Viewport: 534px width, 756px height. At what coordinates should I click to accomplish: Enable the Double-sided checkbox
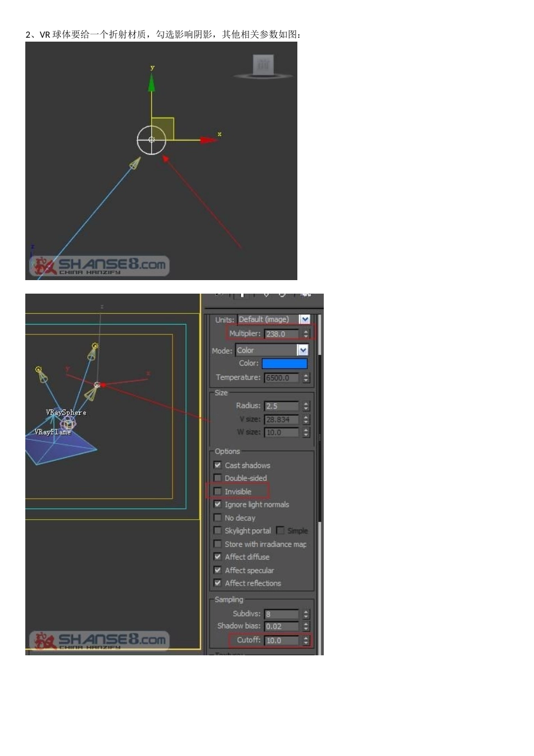(x=218, y=478)
